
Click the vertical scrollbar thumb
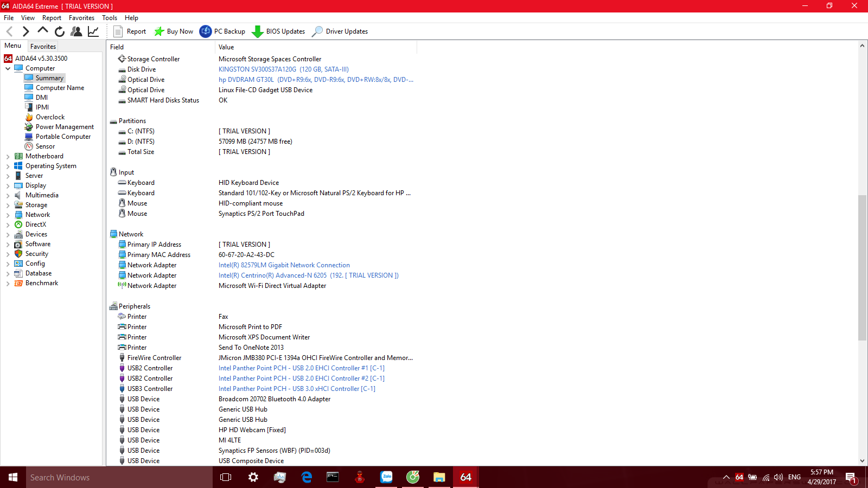click(862, 267)
